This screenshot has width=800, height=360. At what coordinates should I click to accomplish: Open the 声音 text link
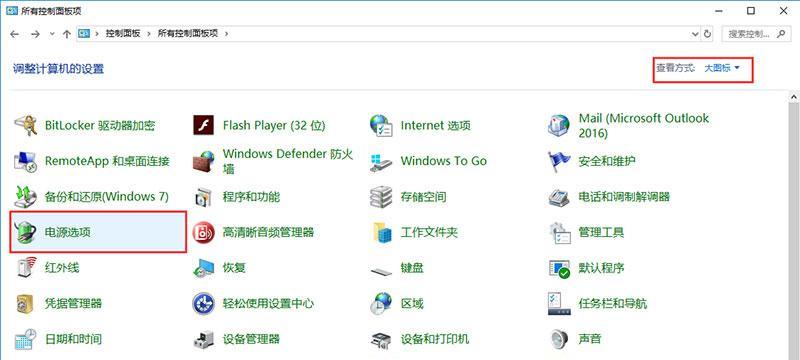click(x=590, y=339)
